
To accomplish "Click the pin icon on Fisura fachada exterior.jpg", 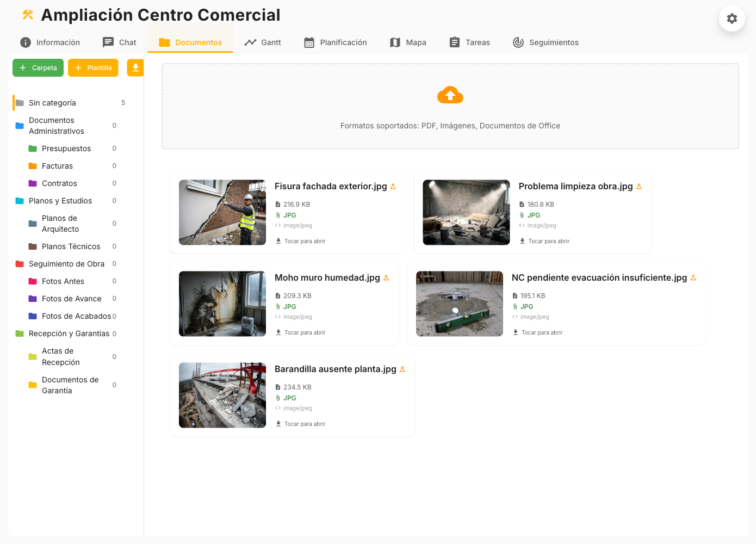I will coord(392,186).
